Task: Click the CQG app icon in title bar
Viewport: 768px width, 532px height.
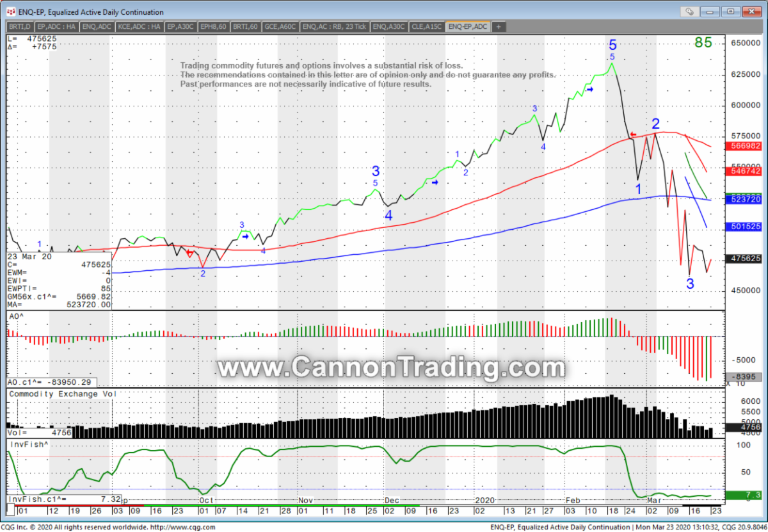Action: pyautogui.click(x=12, y=12)
